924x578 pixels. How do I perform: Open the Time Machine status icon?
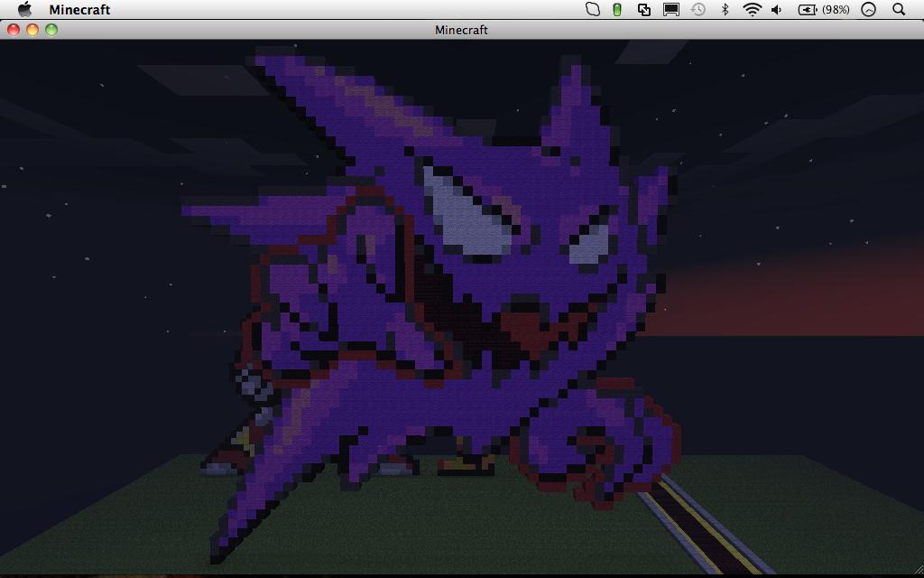pyautogui.click(x=698, y=9)
